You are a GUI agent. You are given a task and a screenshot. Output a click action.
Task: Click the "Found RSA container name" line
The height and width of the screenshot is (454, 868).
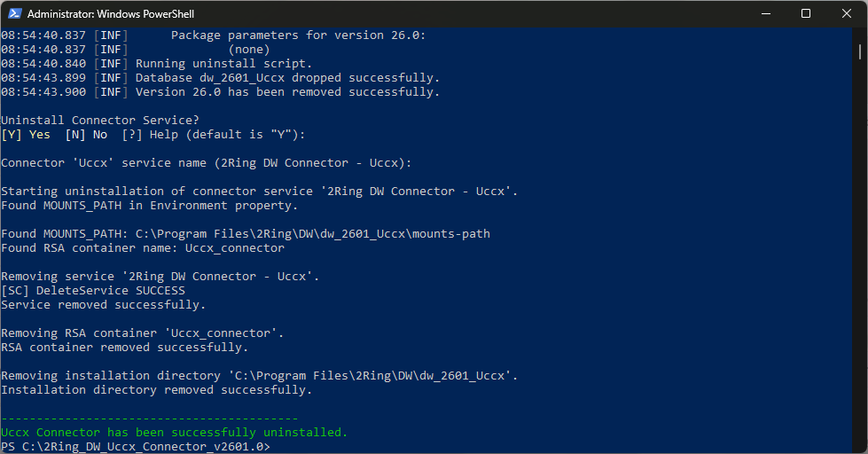coord(142,248)
